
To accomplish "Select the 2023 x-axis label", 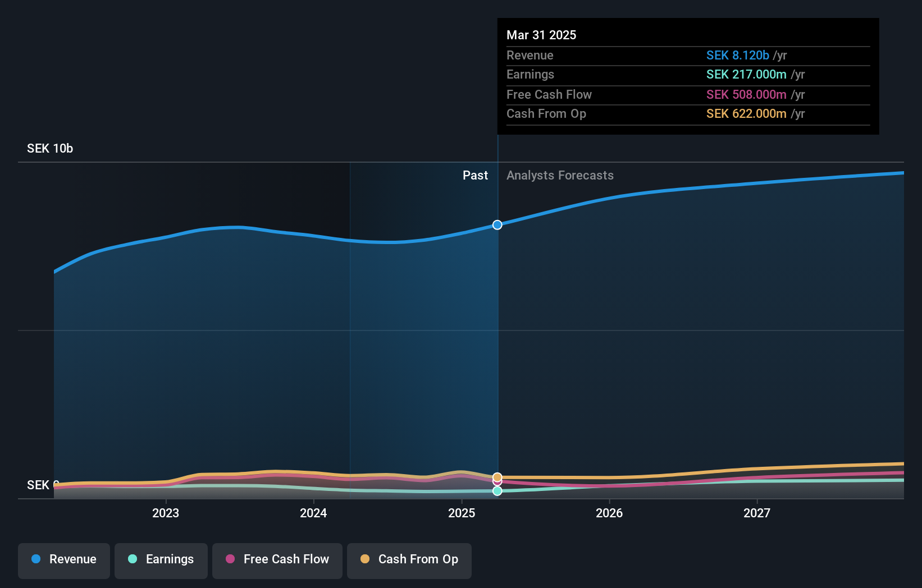I will tap(166, 513).
